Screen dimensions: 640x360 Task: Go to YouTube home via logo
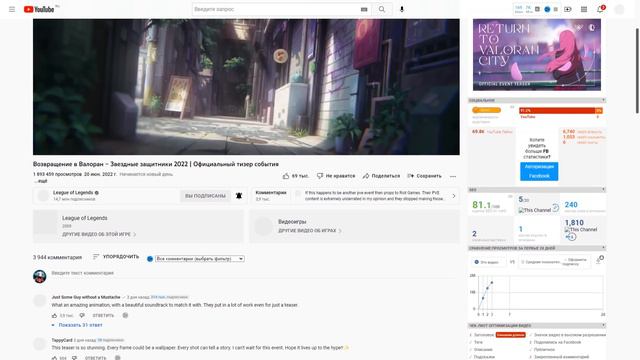tap(40, 9)
